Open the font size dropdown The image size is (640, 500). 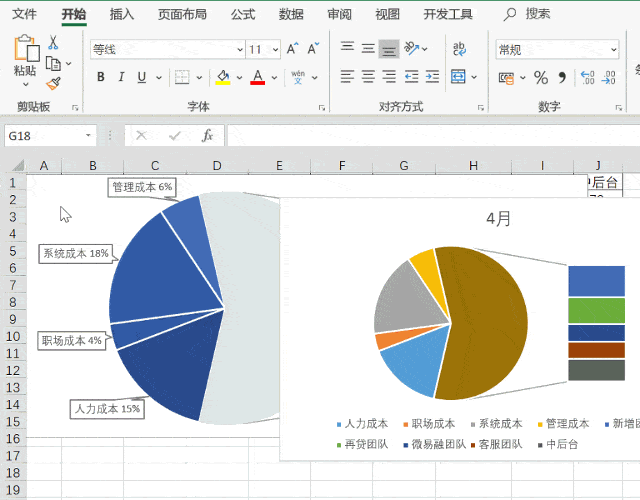click(276, 50)
